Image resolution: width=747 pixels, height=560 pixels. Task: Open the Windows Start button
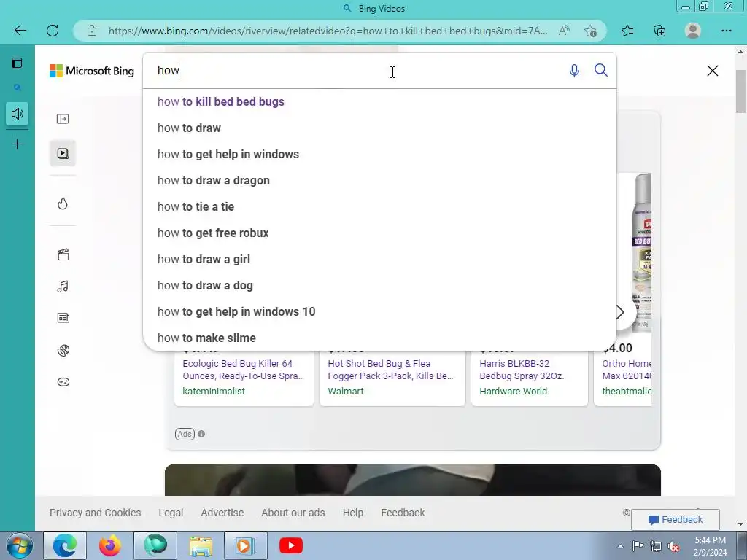pyautogui.click(x=19, y=545)
